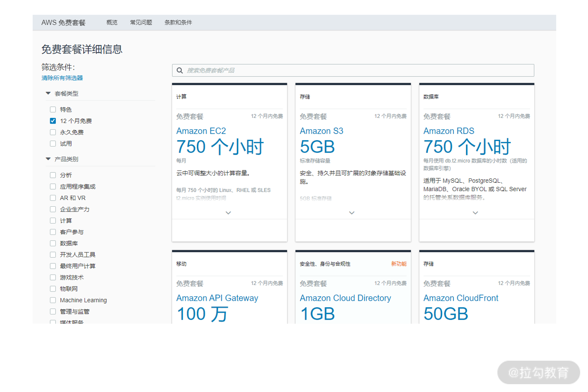Click the 免费套餐详细信息 heading

pyautogui.click(x=82, y=50)
